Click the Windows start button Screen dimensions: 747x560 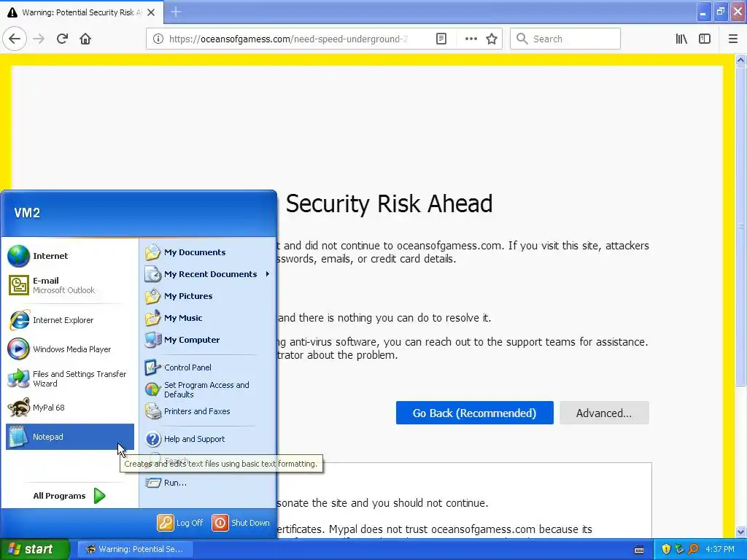pos(35,549)
